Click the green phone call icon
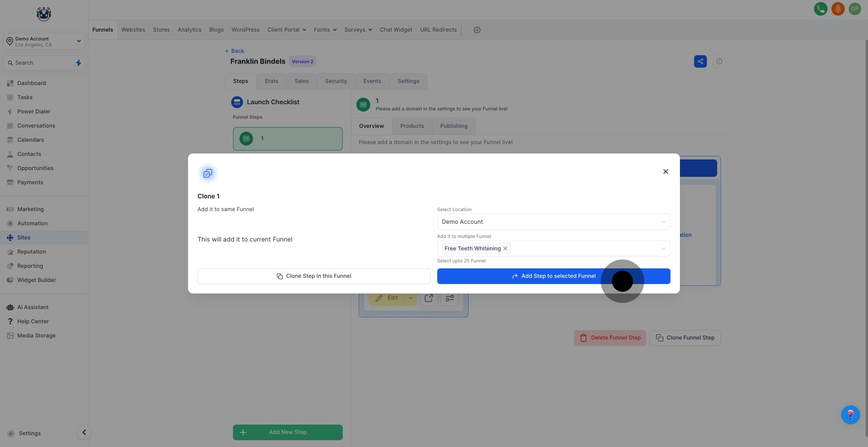Viewport: 868px width, 447px height. pyautogui.click(x=820, y=9)
